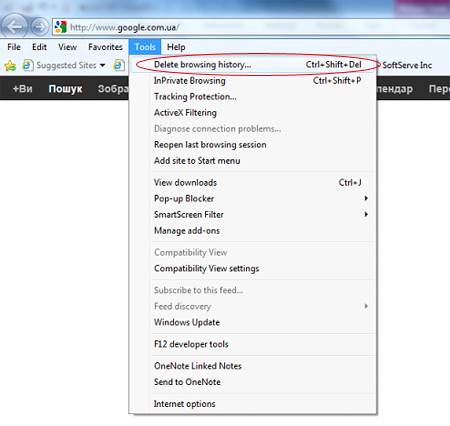Expand the Pop-up Blocker submenu
Screen dimensions: 450x426
coord(366,198)
